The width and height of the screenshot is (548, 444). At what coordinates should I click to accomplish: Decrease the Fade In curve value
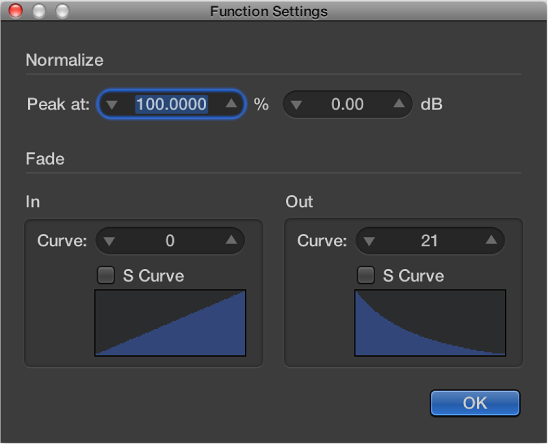pyautogui.click(x=109, y=241)
